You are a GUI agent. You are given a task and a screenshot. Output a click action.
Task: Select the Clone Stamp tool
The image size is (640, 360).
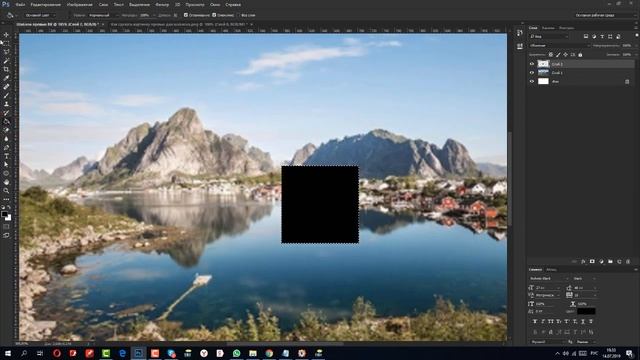click(6, 104)
